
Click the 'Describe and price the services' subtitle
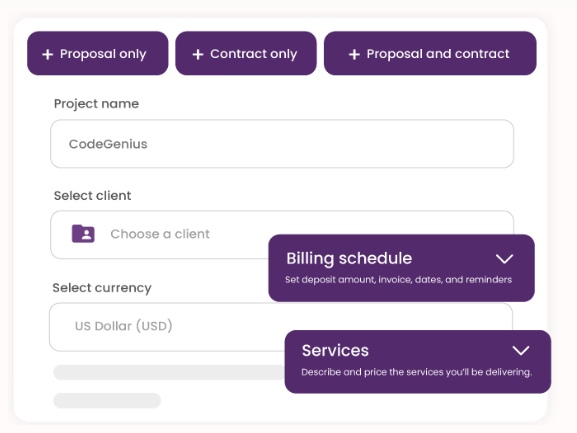coord(417,372)
